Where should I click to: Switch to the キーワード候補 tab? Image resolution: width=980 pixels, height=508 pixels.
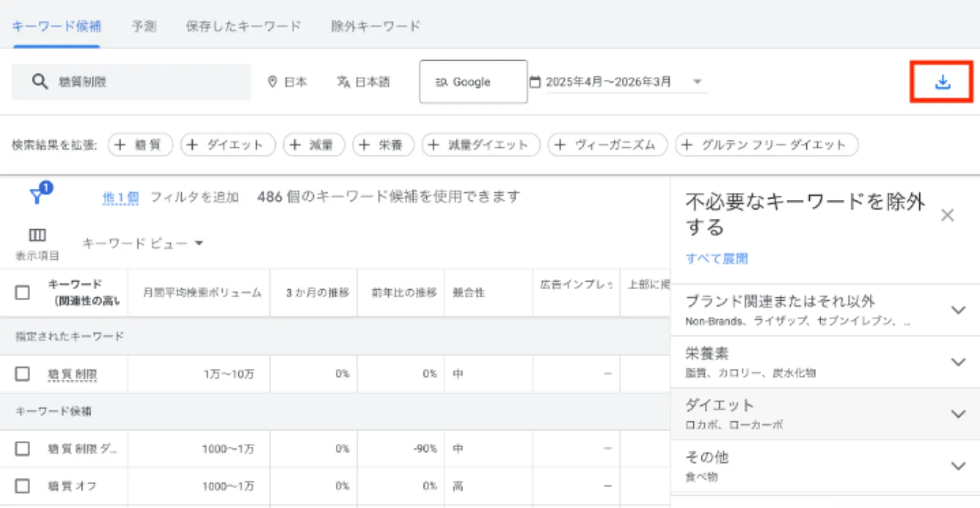56,26
